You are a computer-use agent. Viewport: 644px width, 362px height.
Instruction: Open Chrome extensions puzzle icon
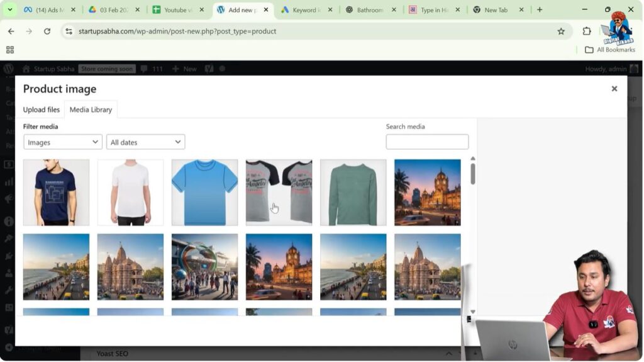tap(587, 31)
